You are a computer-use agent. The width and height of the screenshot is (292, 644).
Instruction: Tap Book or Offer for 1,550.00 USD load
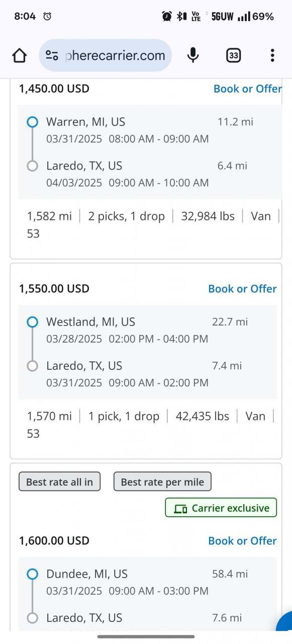242,289
